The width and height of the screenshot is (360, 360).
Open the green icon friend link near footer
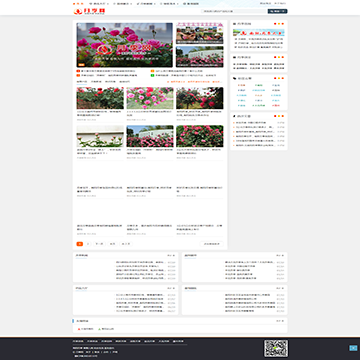pos(106,329)
